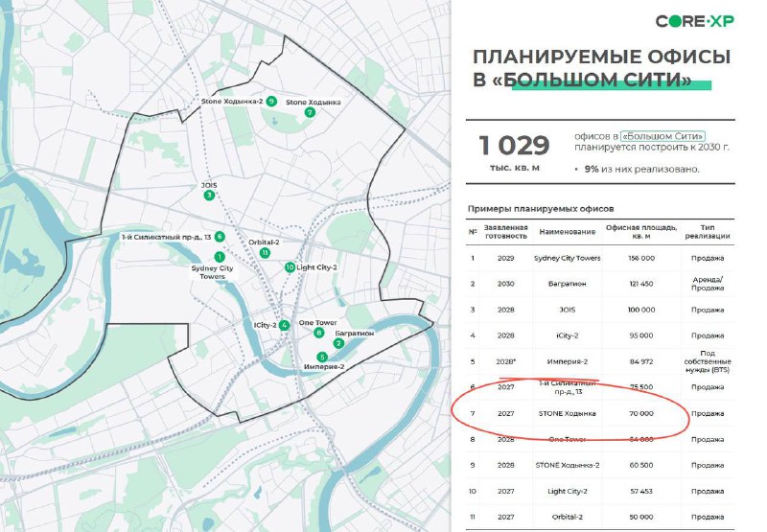Click map marker 2 near Багратион
Viewport: 767px width, 532px height.
(x=338, y=343)
